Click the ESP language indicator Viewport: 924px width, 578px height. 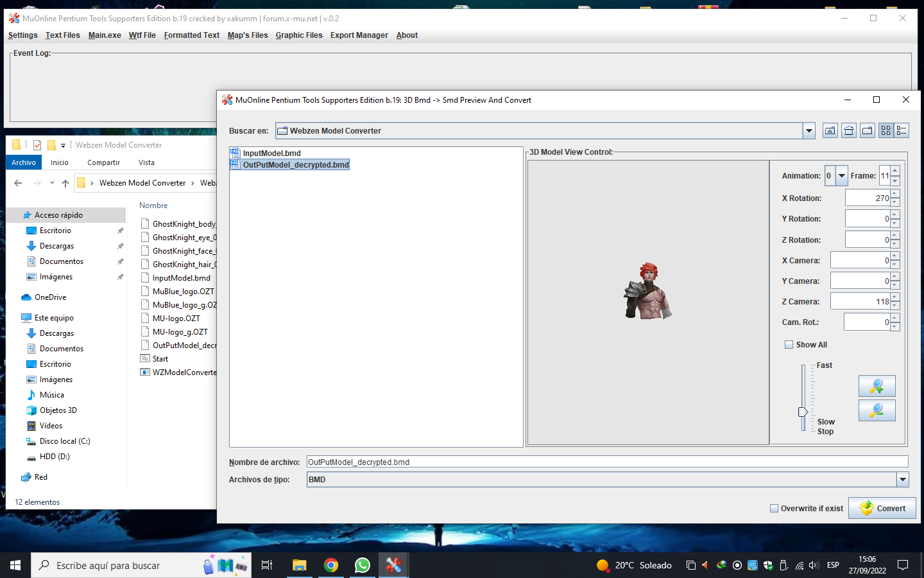point(833,565)
